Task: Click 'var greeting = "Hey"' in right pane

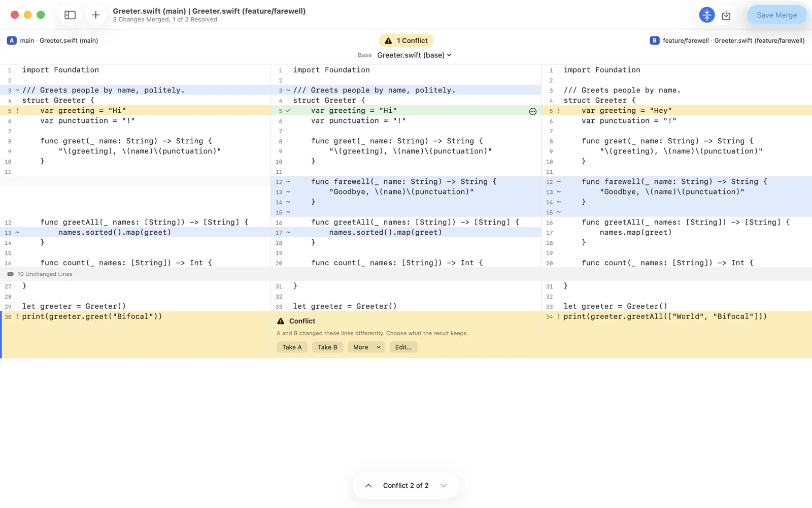Action: tap(627, 110)
